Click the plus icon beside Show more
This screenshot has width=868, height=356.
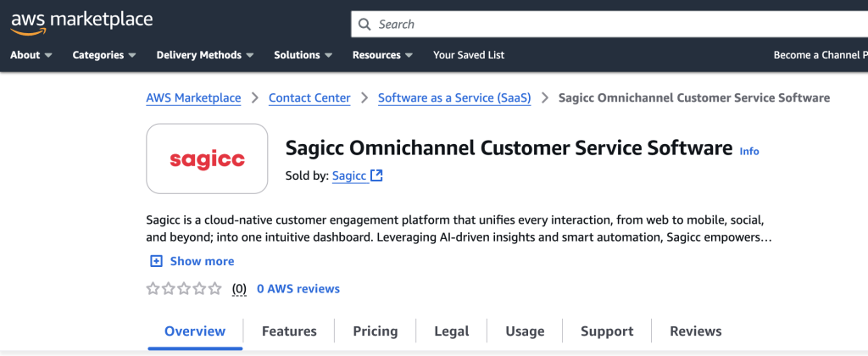(x=155, y=261)
